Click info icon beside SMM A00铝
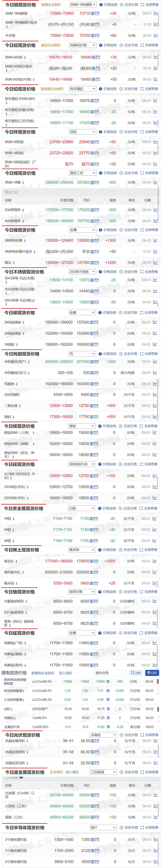The image size is (162, 868). pos(25,57)
